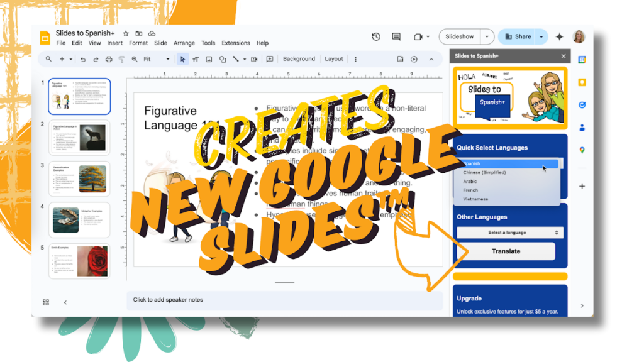Click the video camera meet icon
The image size is (644, 362).
(418, 36)
